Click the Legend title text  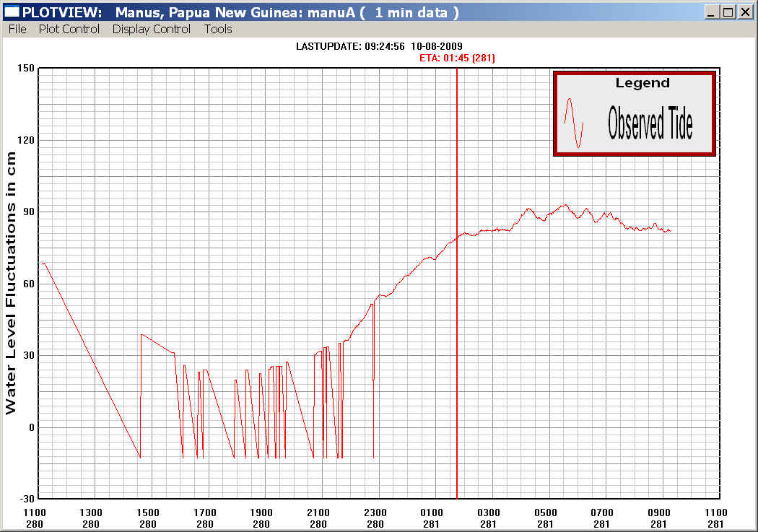point(642,83)
